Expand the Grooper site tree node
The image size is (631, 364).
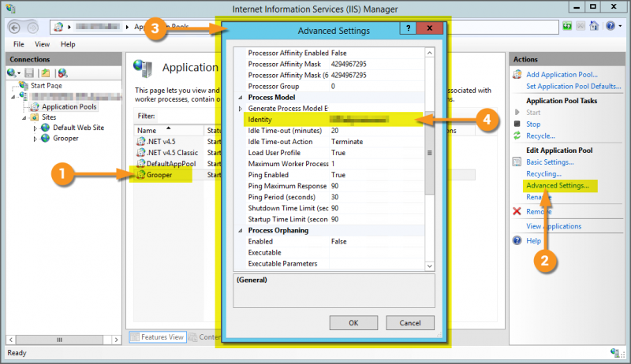pyautogui.click(x=35, y=139)
